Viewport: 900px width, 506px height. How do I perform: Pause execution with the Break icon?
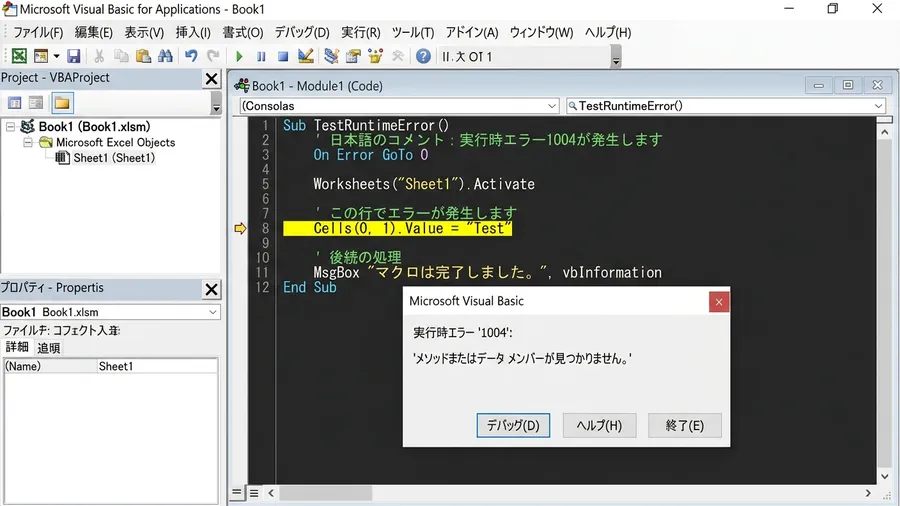pos(261,56)
